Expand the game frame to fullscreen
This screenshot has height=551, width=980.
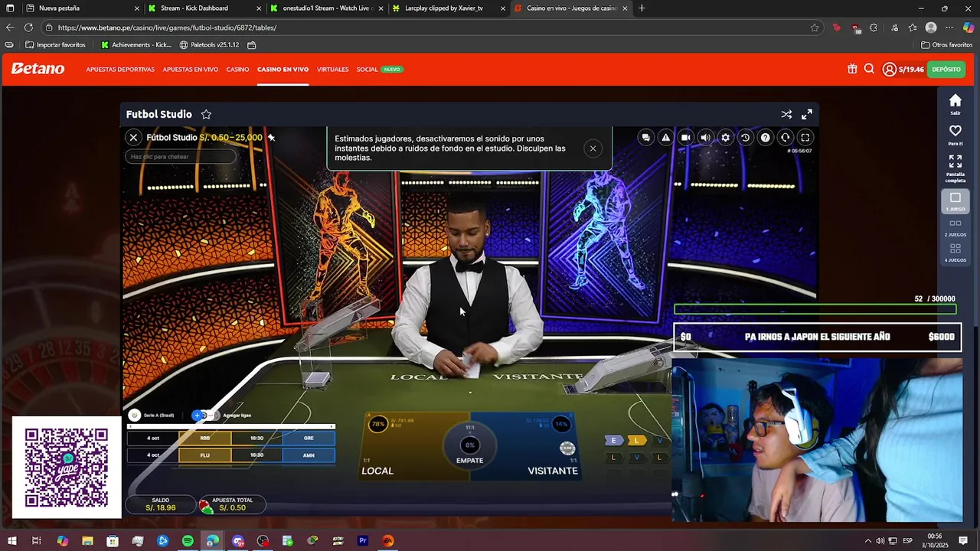(807, 114)
